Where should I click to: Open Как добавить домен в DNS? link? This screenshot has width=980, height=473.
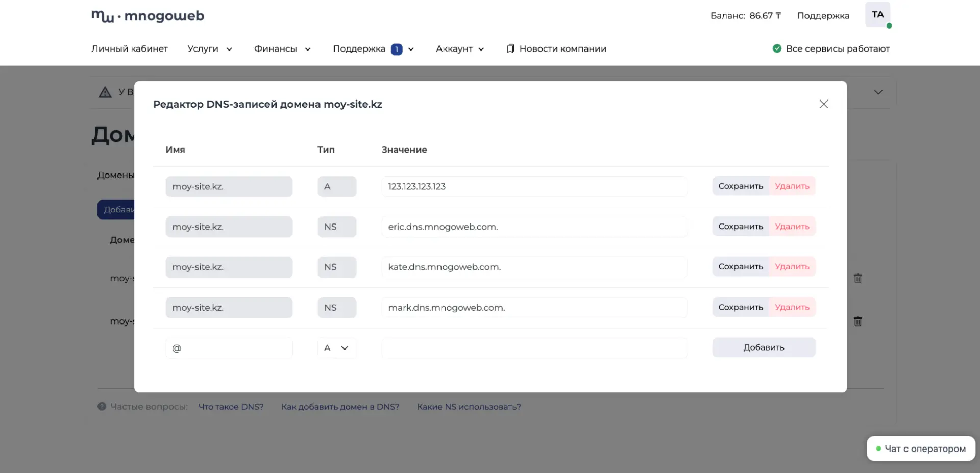(x=340, y=407)
